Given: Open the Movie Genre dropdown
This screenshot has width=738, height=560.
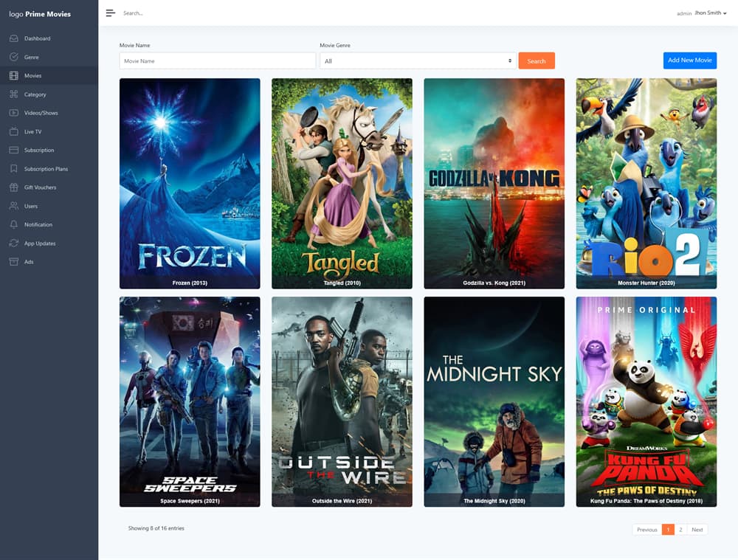Looking at the screenshot, I should point(418,61).
